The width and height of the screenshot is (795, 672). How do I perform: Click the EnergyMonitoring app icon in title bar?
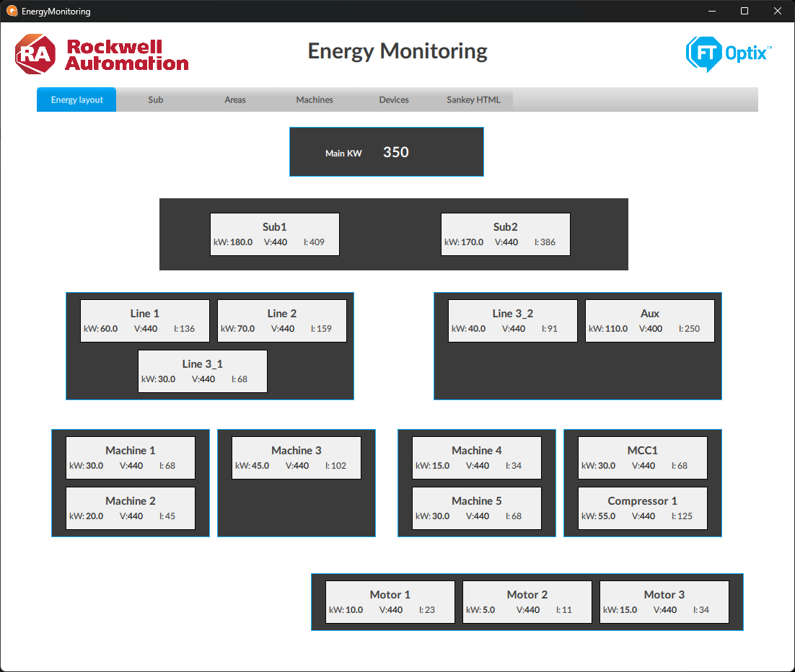tap(12, 12)
